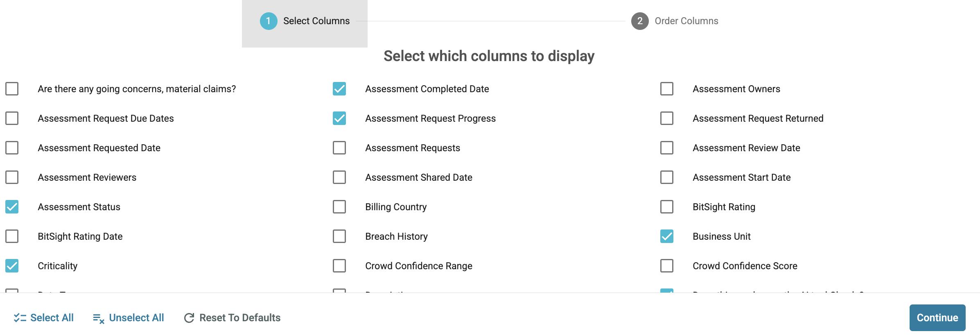980x336 pixels.
Task: Click the step 2 circle icon
Action: pyautogui.click(x=640, y=21)
